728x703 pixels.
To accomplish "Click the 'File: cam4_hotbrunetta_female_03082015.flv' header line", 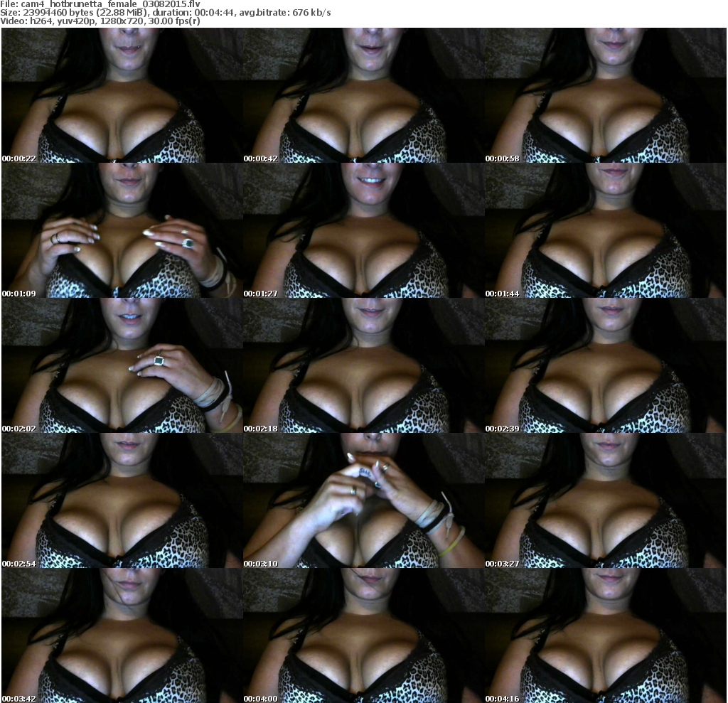I will pos(100,4).
